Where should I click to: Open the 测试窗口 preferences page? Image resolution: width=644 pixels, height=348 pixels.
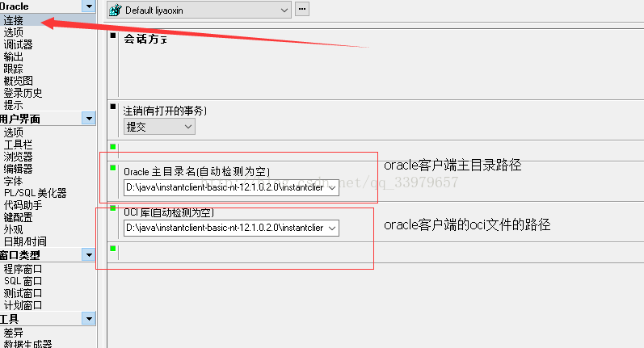[23, 293]
